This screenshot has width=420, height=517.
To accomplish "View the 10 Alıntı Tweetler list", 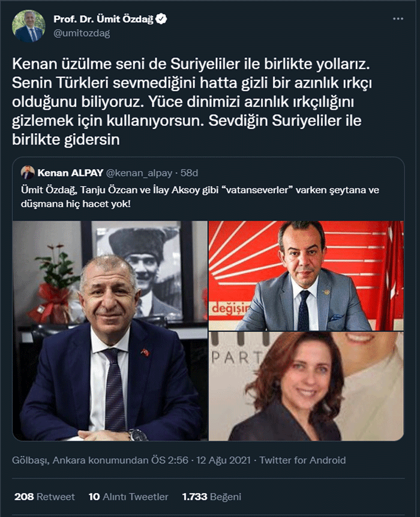I will pyautogui.click(x=128, y=497).
